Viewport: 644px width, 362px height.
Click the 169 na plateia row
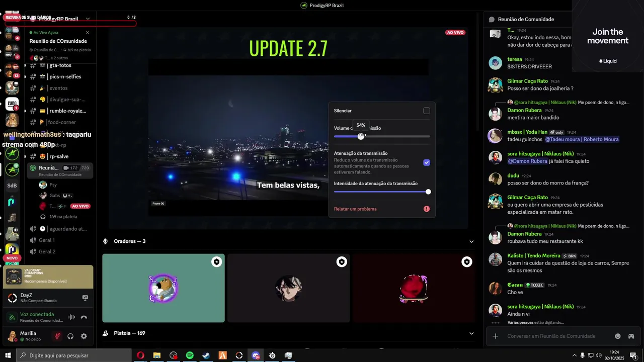coord(63,217)
